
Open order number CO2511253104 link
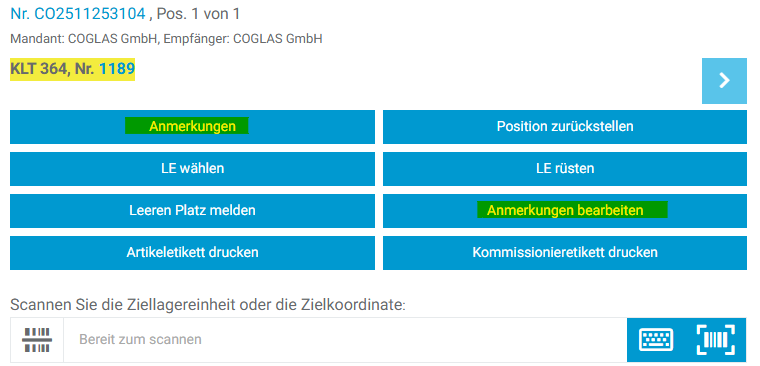click(x=78, y=14)
